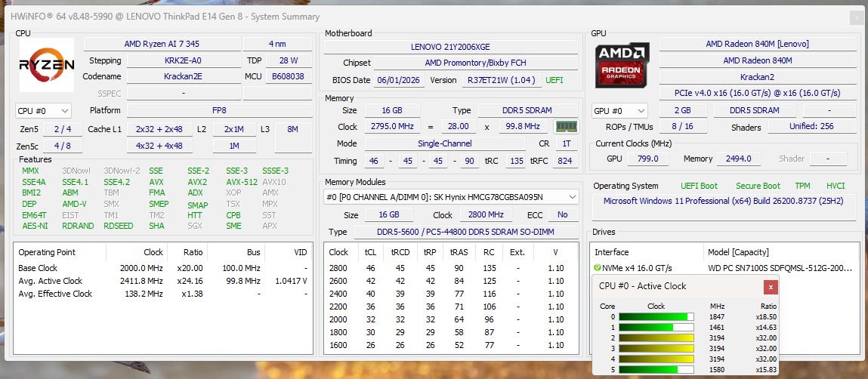Open the GPU #0 selector dropdown
868x379 pixels.
(x=619, y=111)
